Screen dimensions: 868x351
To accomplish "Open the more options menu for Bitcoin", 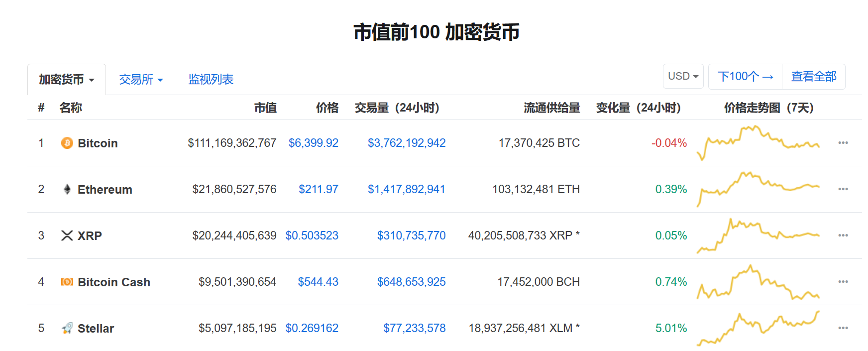I will pos(843,143).
